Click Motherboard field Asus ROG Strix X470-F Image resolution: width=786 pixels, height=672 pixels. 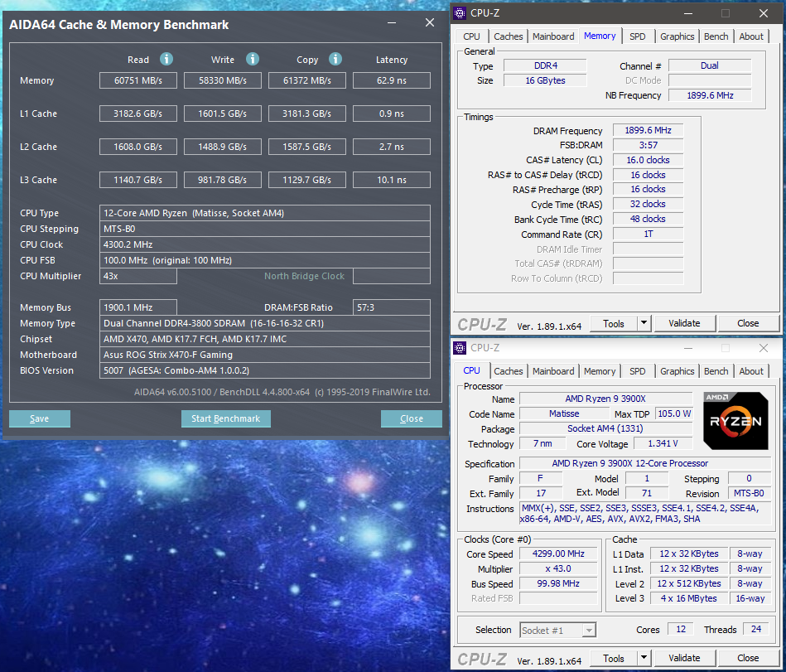[265, 355]
